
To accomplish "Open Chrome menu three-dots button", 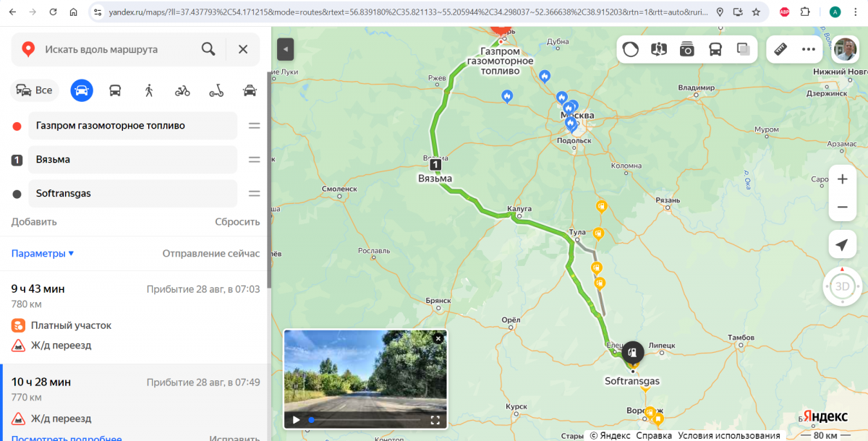I will pos(856,12).
